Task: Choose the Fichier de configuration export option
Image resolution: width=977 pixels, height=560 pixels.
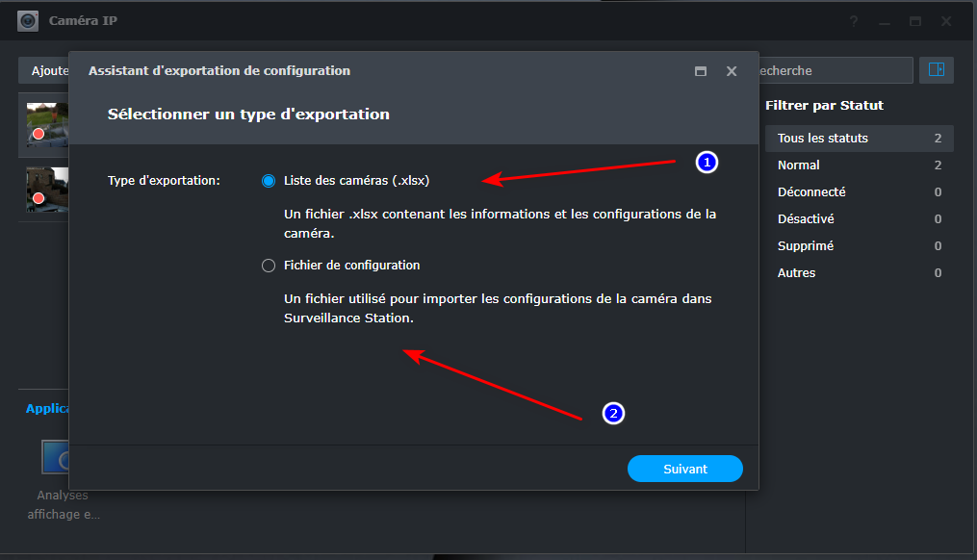Action: [269, 266]
